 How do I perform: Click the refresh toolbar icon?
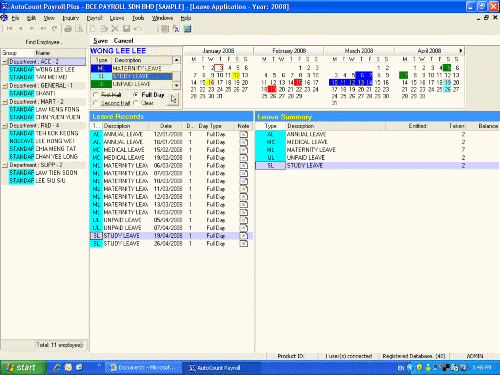pos(54,29)
